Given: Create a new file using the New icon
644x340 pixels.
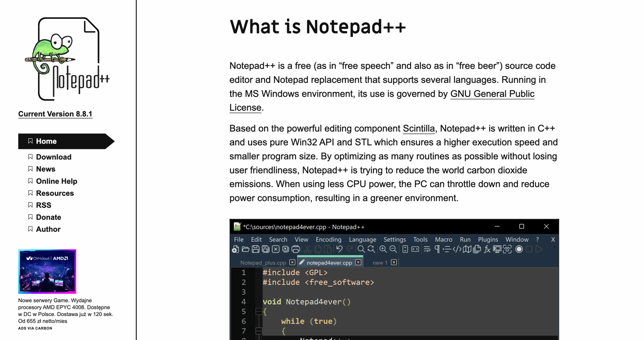Looking at the screenshot, I should pyautogui.click(x=235, y=250).
